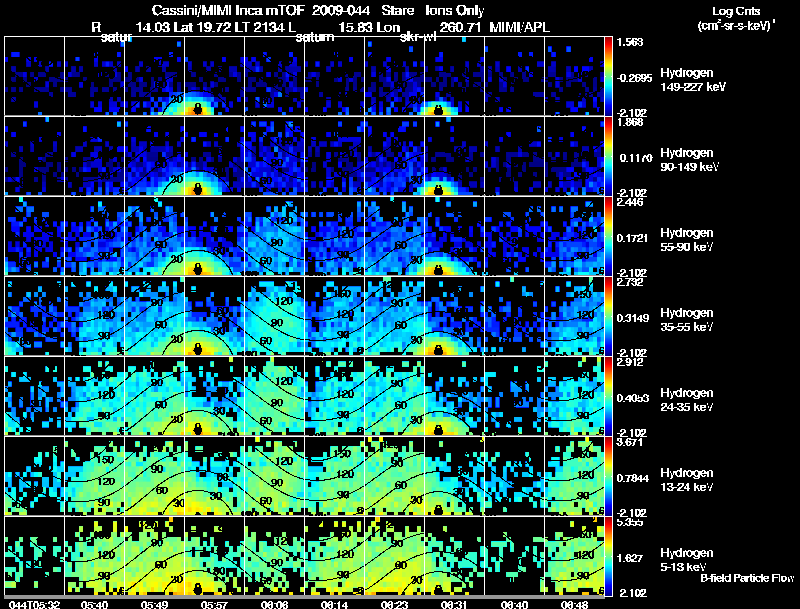Click the 'Log Cnts' color scale heading
Screen dimensions: 800x609
(x=736, y=11)
